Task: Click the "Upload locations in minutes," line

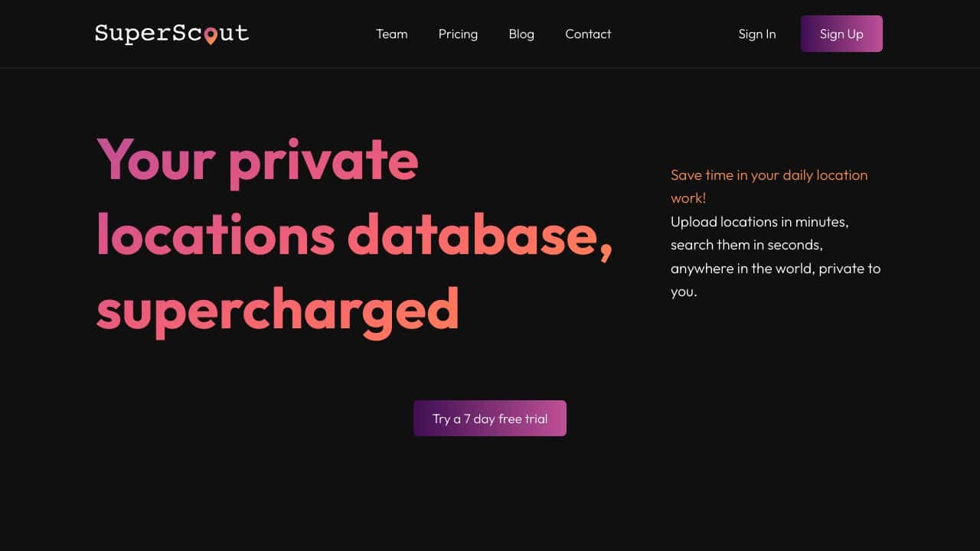Action: tap(759, 222)
